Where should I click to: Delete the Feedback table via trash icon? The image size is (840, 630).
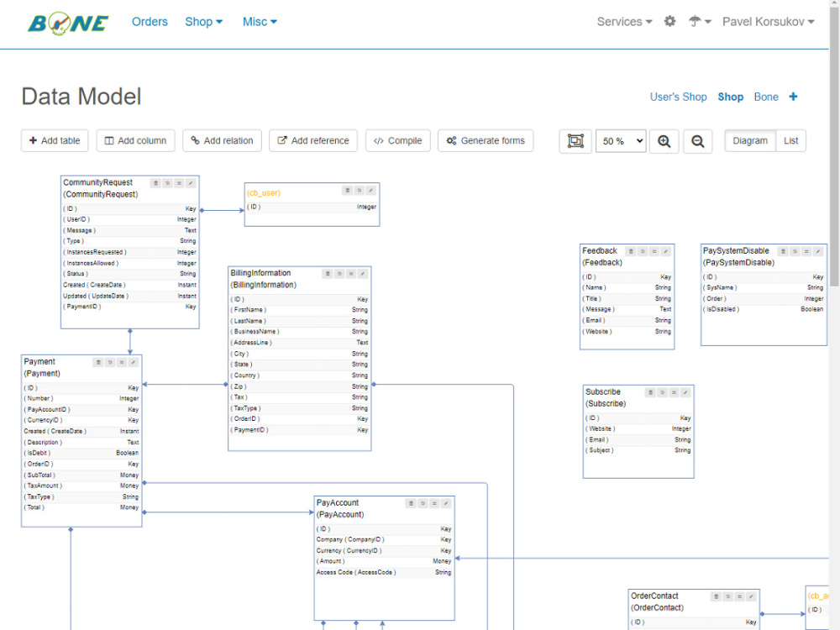tap(631, 251)
